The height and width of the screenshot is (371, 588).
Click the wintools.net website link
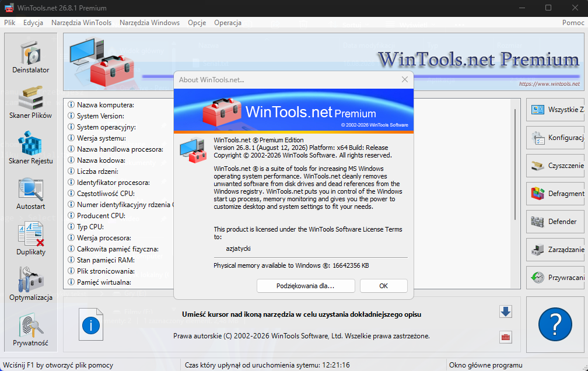pyautogui.click(x=549, y=84)
